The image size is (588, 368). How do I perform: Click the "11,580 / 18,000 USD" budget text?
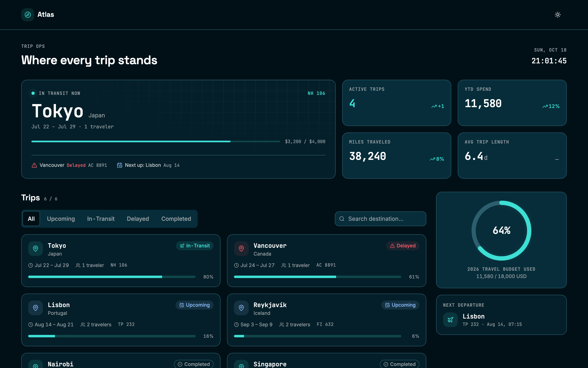[x=501, y=276]
